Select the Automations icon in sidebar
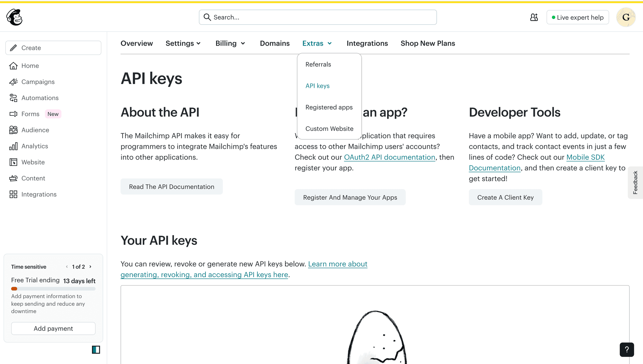Image resolution: width=643 pixels, height=364 pixels. 13,98
